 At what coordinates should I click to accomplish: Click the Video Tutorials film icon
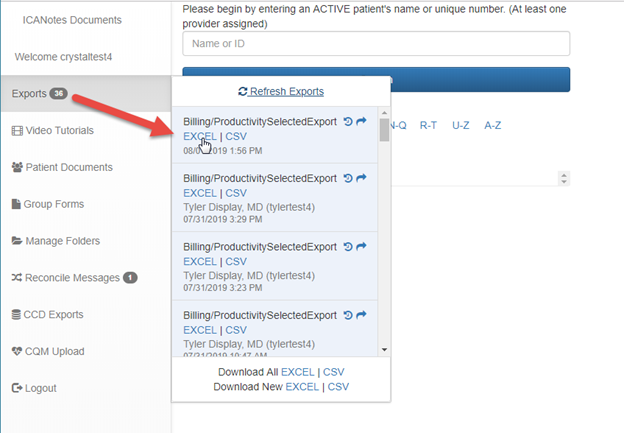click(16, 131)
